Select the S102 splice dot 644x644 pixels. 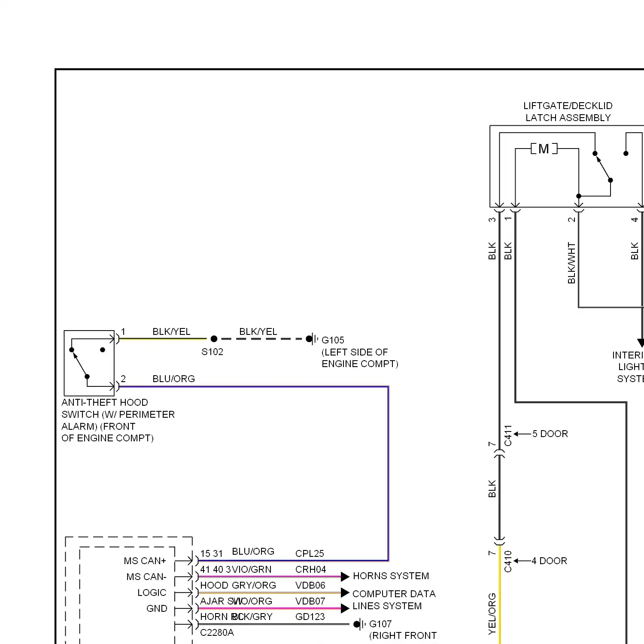[x=214, y=339]
